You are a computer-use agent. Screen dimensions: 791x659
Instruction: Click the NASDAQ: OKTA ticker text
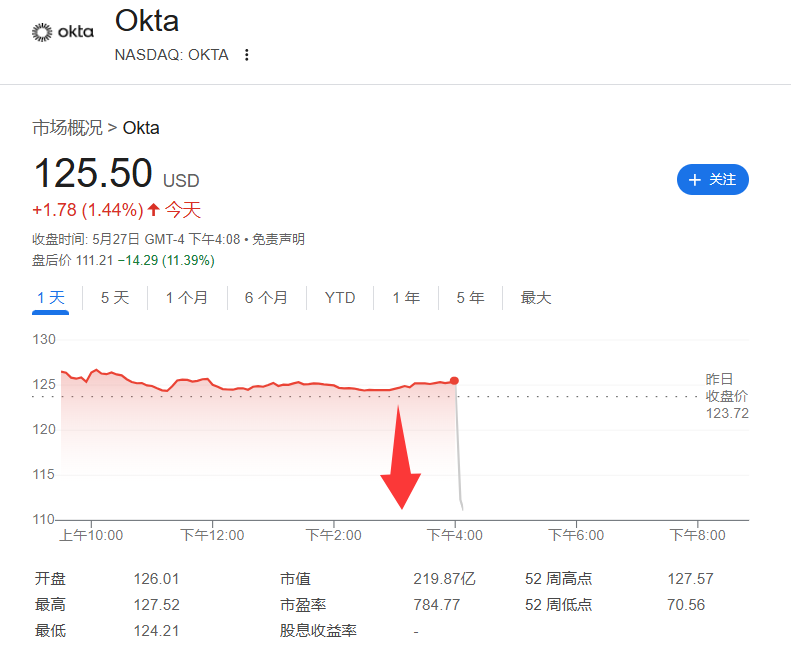point(172,54)
